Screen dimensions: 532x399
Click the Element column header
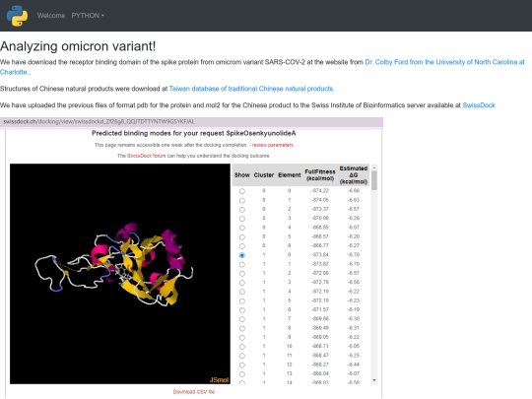pyautogui.click(x=290, y=175)
